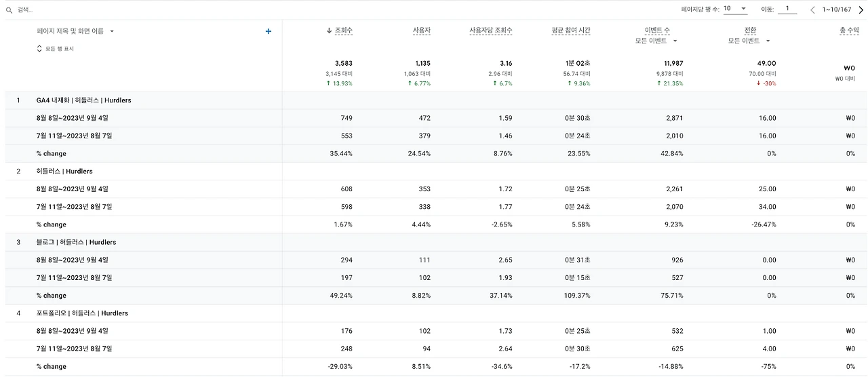Click total users value 1,135
Screen dimensions: 868x377
[422, 64]
